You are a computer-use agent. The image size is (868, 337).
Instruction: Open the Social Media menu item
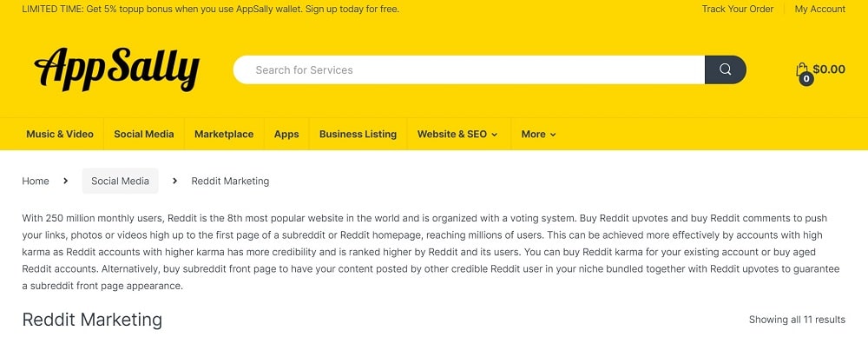coord(144,134)
